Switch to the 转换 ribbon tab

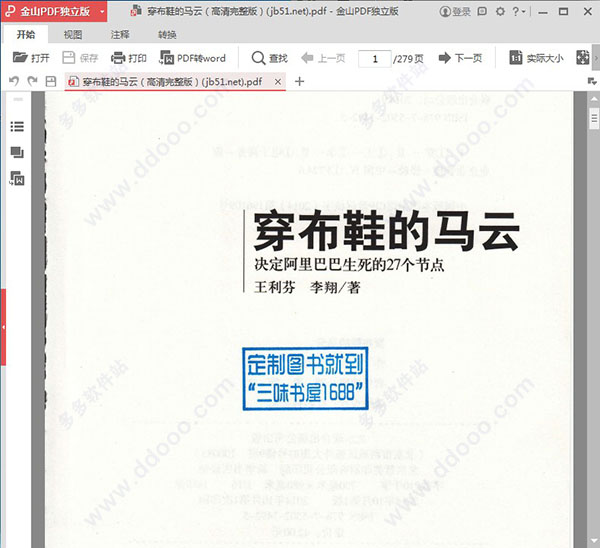(167, 35)
